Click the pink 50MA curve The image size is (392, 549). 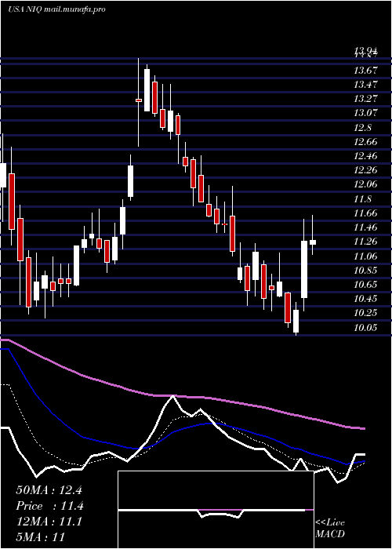182,396
